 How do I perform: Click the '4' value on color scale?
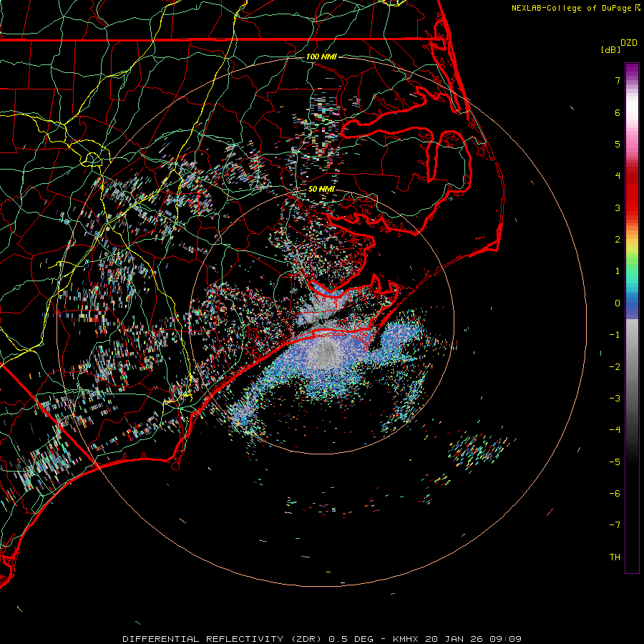pyautogui.click(x=618, y=176)
